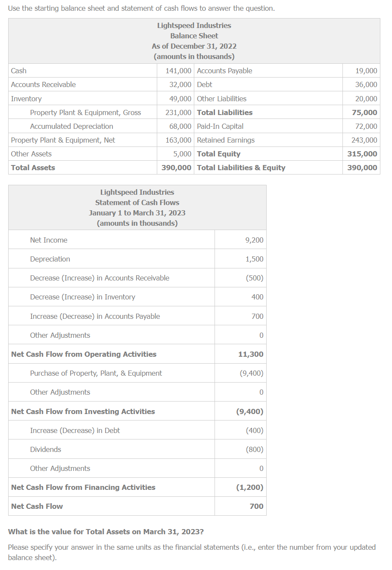The width and height of the screenshot is (392, 570).
Task: Select the Accounts Payable value 19,000
Action: 368,70
